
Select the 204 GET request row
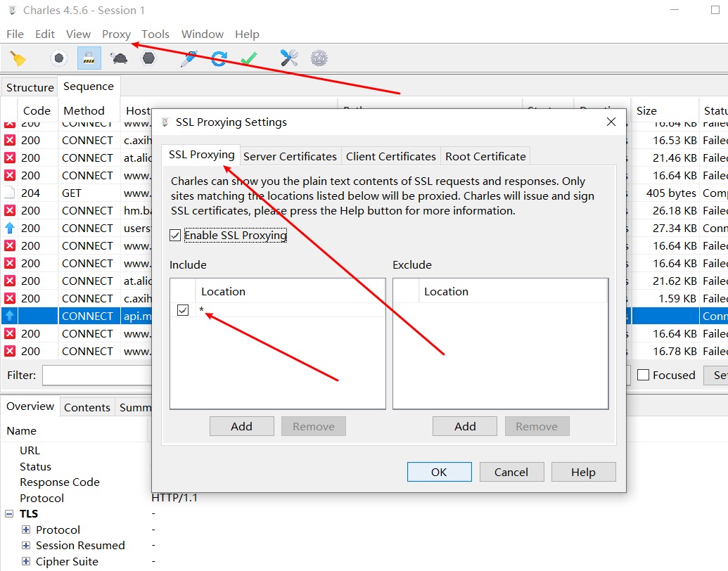(77, 193)
